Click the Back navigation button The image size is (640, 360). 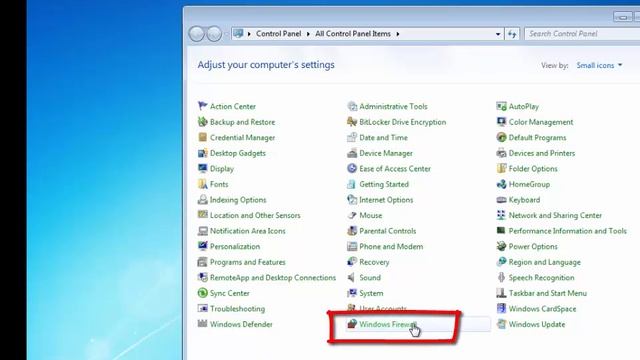tap(196, 34)
